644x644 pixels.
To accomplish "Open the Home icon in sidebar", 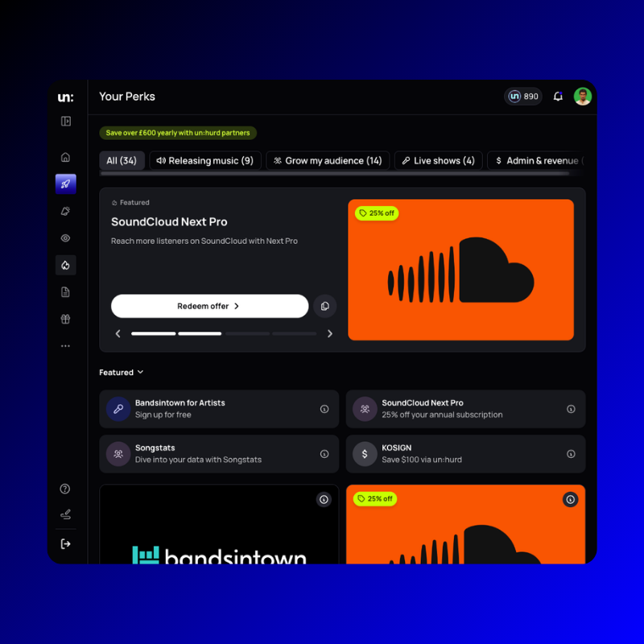I will (66, 157).
